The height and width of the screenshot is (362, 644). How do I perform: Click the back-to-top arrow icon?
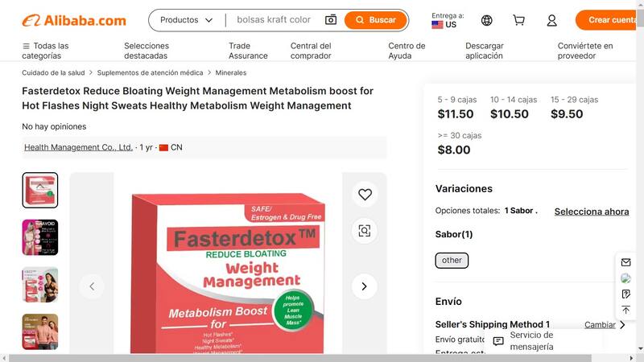(x=626, y=310)
